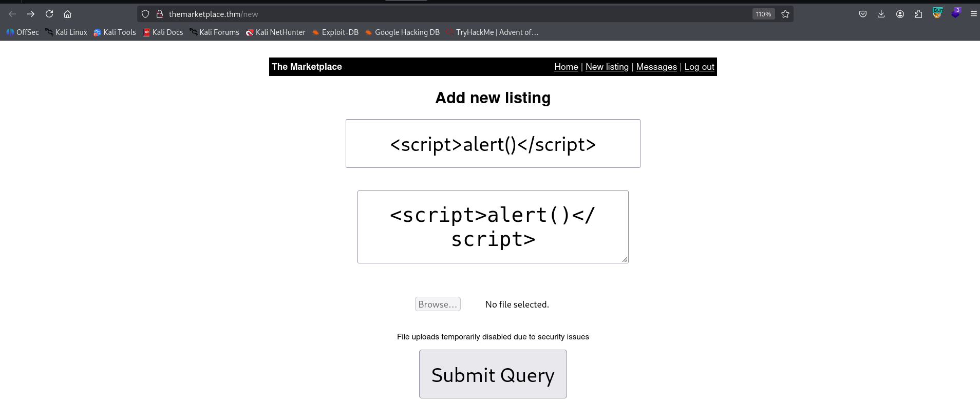The image size is (980, 420).
Task: Show site security padlock info
Action: coord(160,14)
